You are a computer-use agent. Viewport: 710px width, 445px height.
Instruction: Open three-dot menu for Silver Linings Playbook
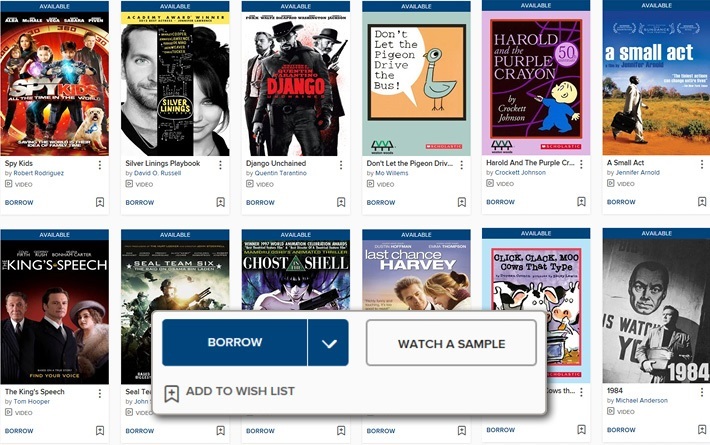pos(220,165)
